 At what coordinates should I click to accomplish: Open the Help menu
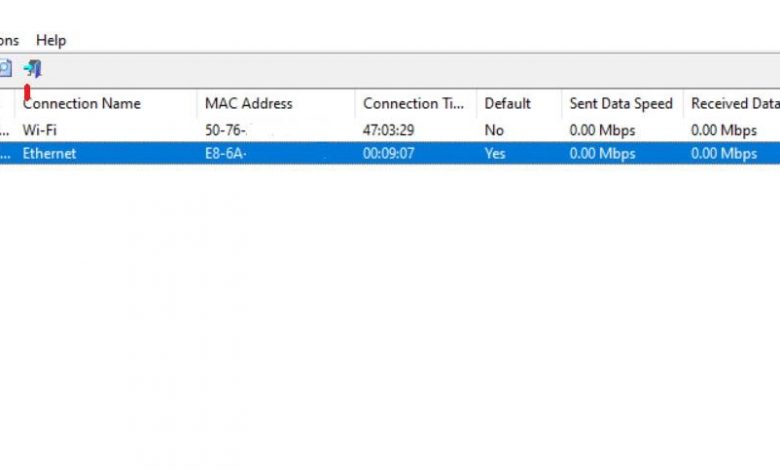51,40
